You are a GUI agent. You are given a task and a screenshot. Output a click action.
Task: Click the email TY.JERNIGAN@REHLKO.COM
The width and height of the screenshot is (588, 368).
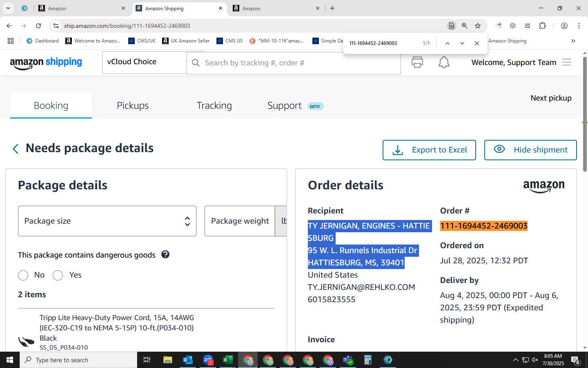click(x=361, y=287)
